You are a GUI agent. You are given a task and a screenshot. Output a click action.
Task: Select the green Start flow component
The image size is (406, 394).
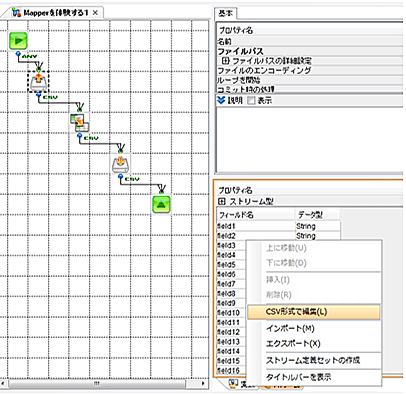(18, 41)
